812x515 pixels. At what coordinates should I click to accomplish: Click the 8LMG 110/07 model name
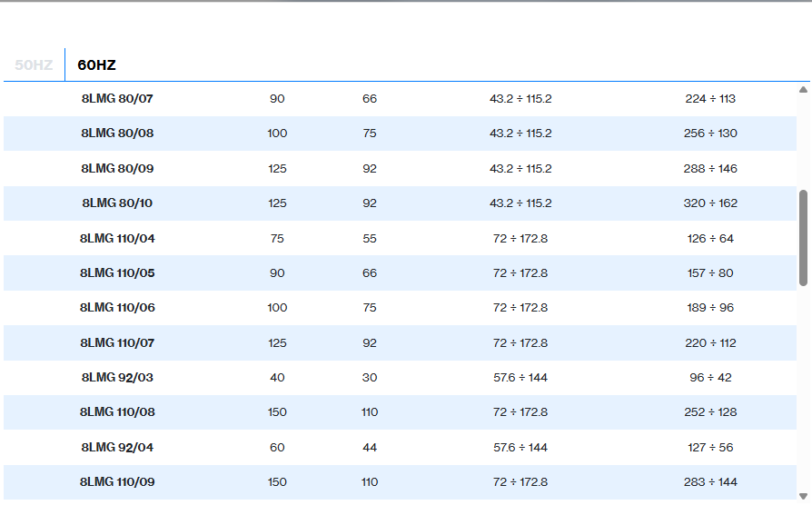pyautogui.click(x=117, y=342)
